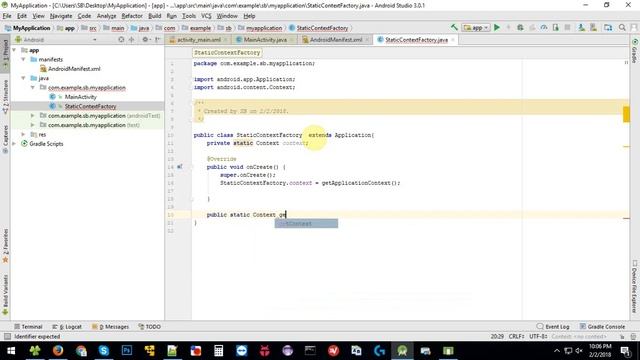Open Calculator from the taskbar
Screen dimensions: 640x360
coord(218,350)
